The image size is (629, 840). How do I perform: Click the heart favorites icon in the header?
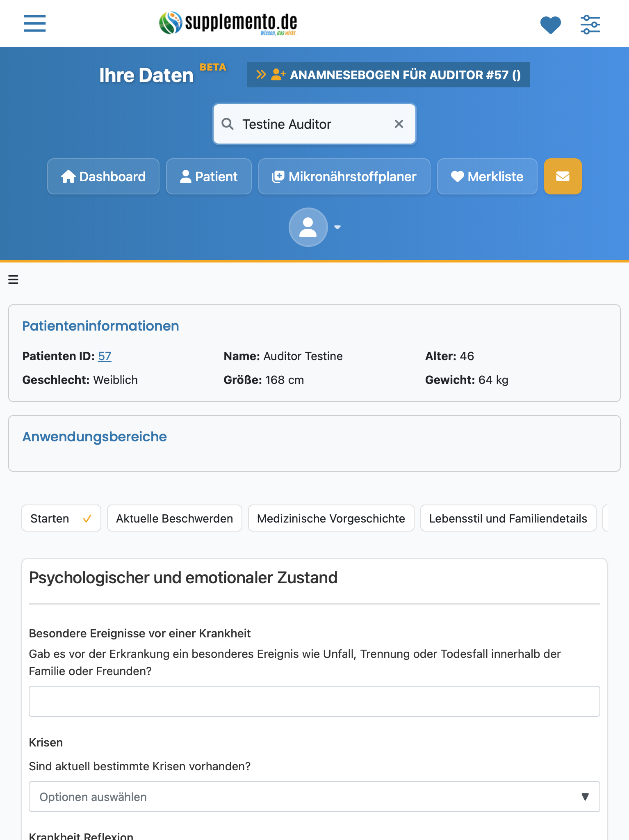[x=550, y=25]
